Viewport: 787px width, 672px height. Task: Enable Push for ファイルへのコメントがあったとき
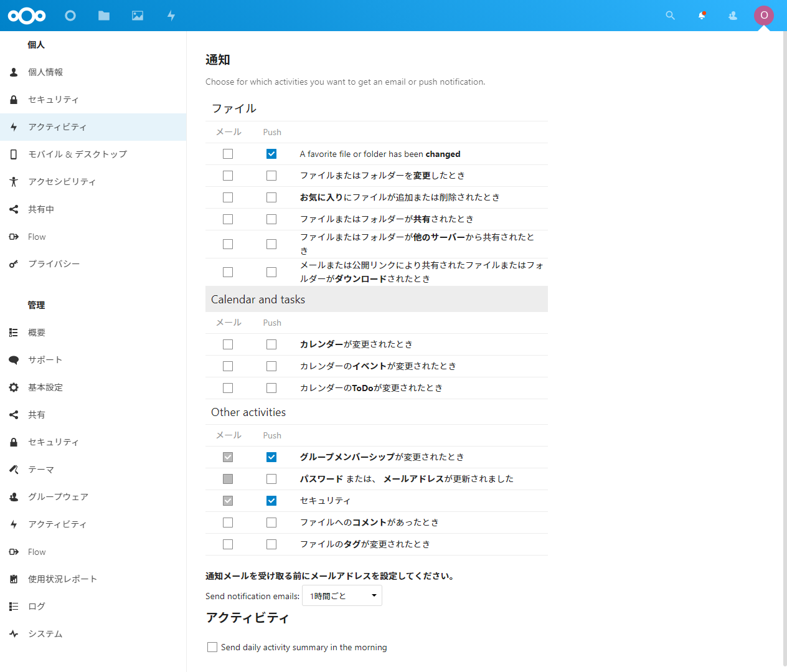tap(271, 523)
